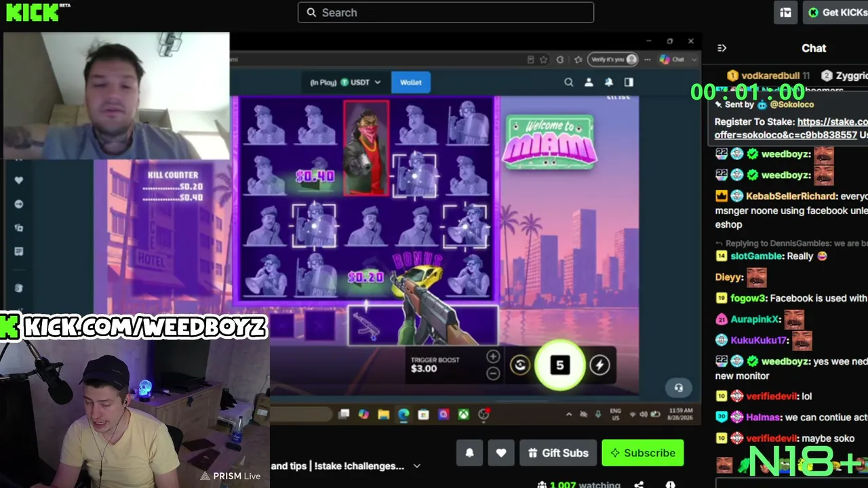Open Stake notifications bell
868x488 pixels.
point(609,82)
